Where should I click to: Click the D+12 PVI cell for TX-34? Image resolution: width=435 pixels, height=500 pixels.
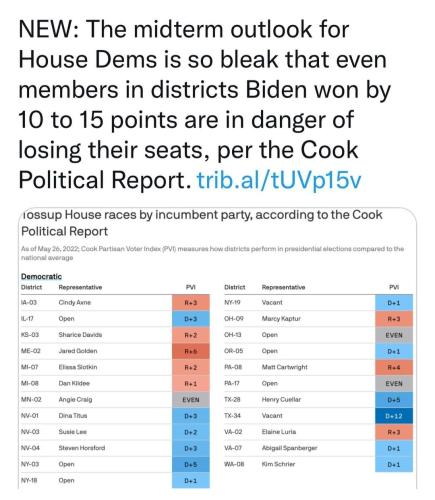(394, 416)
